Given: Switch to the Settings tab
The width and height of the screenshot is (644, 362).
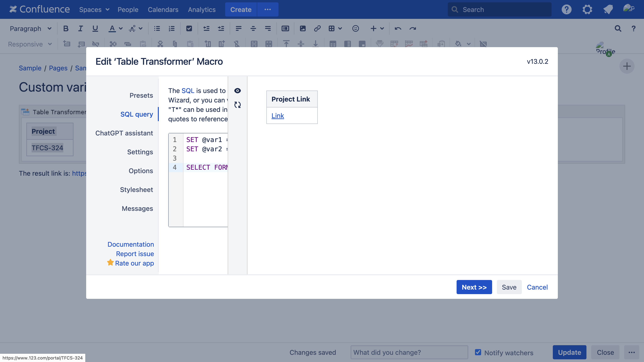Looking at the screenshot, I should 140,152.
